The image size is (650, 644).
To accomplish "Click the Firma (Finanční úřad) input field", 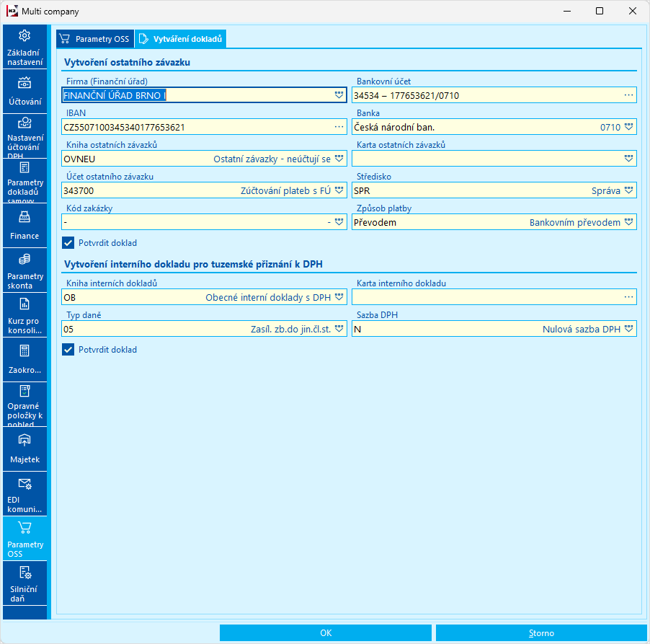I will 204,95.
